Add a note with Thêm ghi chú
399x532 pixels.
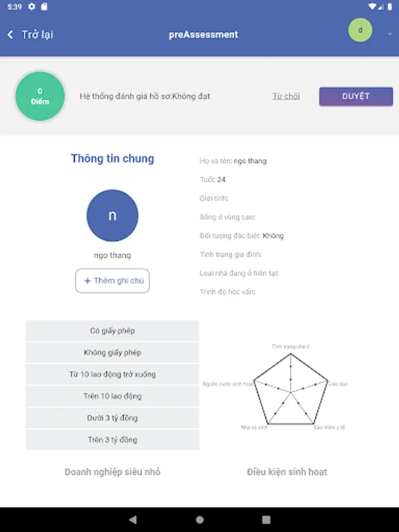point(112,281)
